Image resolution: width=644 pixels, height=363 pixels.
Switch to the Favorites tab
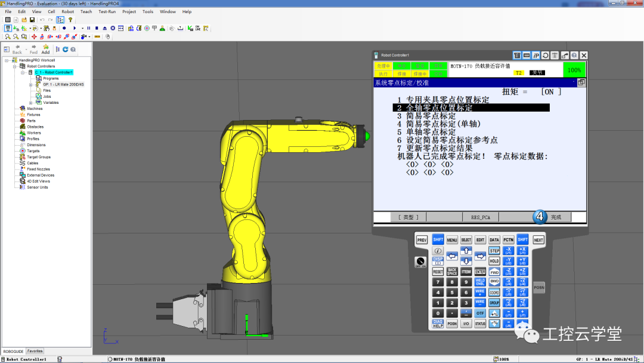point(35,351)
